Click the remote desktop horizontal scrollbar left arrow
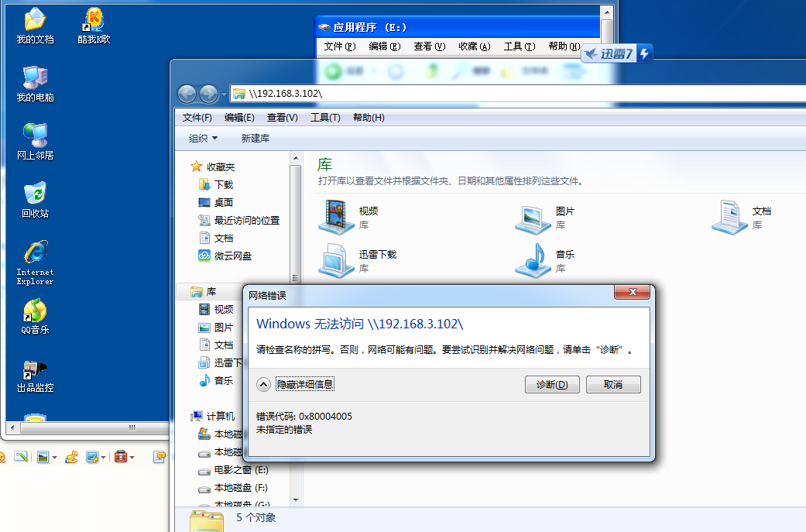 (x=12, y=427)
